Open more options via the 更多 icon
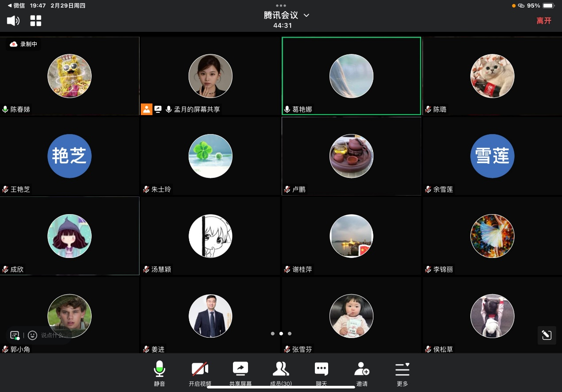 [402, 368]
